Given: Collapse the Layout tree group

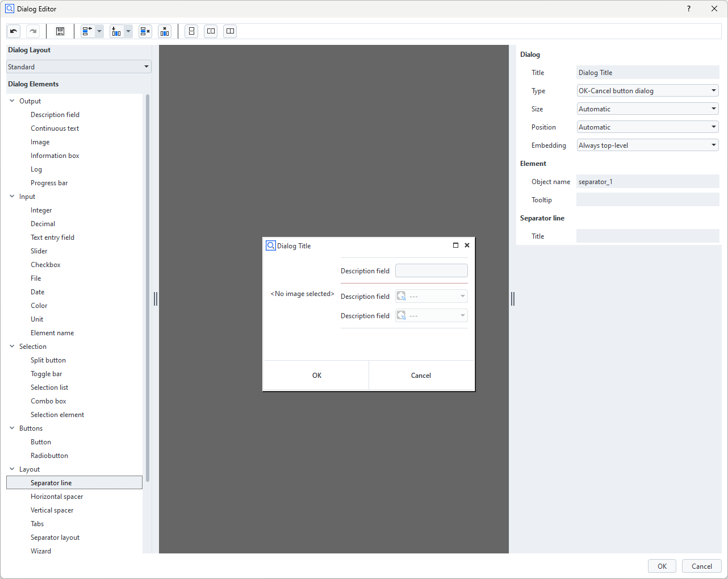Looking at the screenshot, I should [x=12, y=469].
